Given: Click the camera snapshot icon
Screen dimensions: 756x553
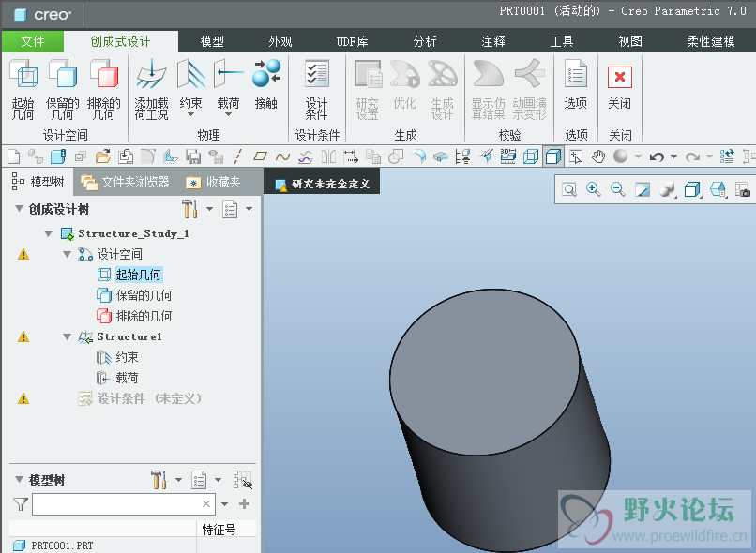Looking at the screenshot, I should pos(743,189).
